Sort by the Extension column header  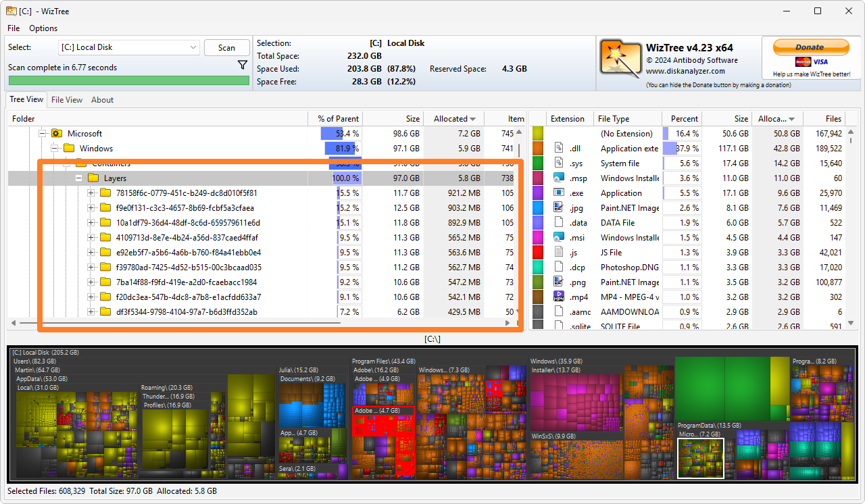(x=570, y=119)
